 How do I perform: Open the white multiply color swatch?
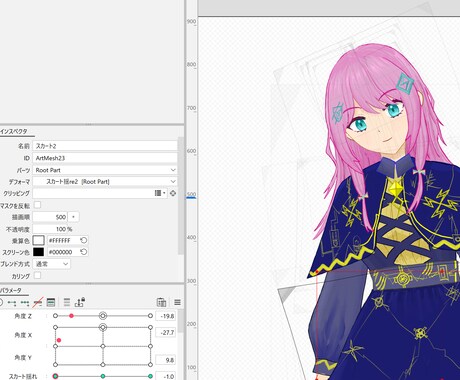[38, 240]
